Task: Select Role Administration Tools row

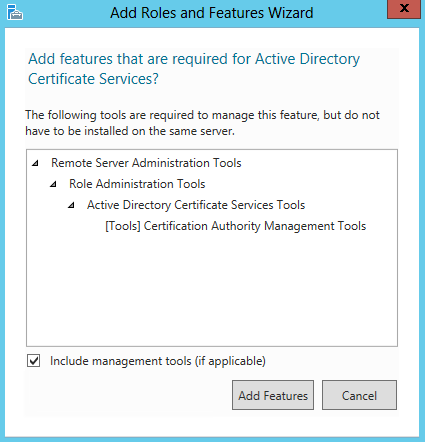Action: tap(137, 184)
